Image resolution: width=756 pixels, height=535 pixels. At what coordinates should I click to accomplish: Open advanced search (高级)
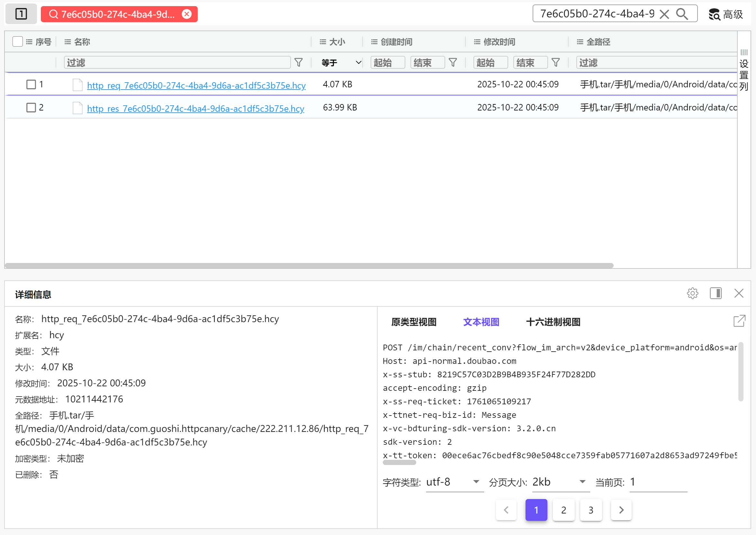726,14
